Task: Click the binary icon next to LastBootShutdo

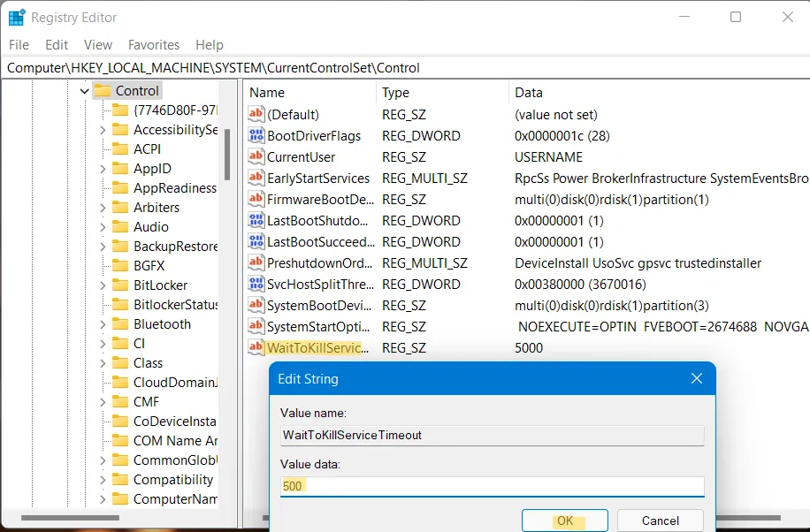Action: [x=256, y=220]
